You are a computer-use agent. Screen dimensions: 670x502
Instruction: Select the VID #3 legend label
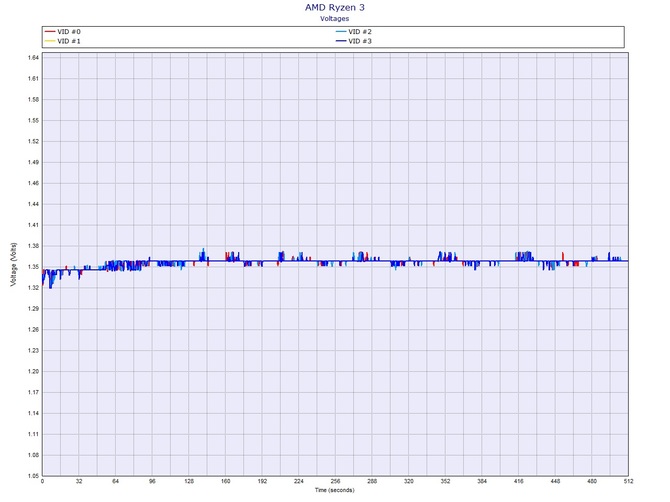[x=361, y=41]
